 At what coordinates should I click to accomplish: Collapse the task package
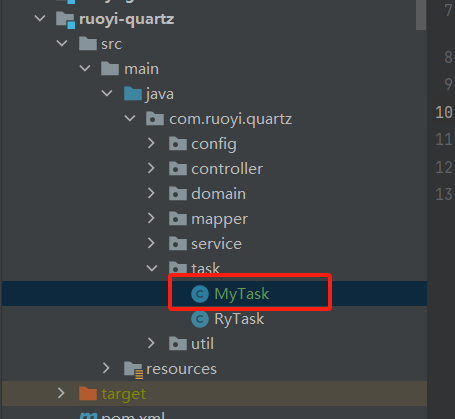[152, 268]
